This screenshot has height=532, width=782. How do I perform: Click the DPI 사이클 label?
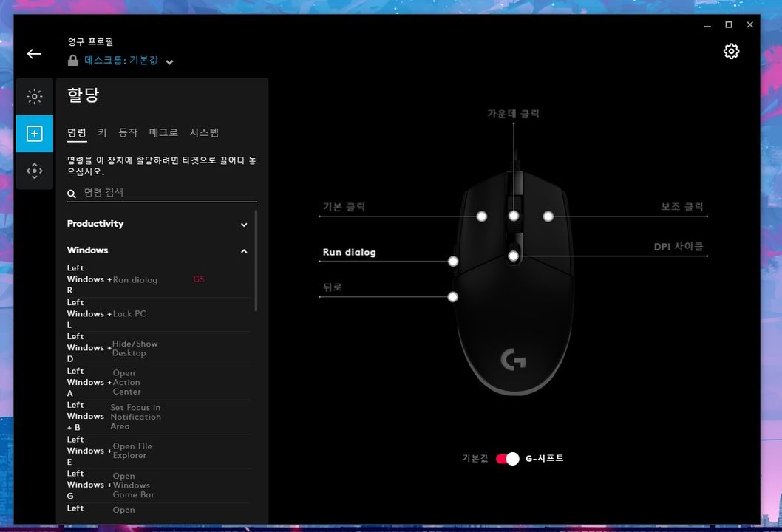pos(679,247)
